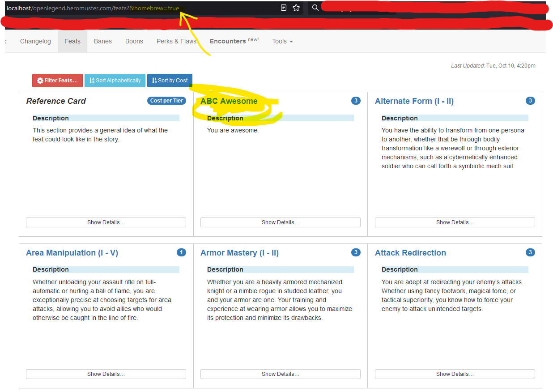Click the Armor Mastery description paragraph

pyautogui.click(x=280, y=300)
